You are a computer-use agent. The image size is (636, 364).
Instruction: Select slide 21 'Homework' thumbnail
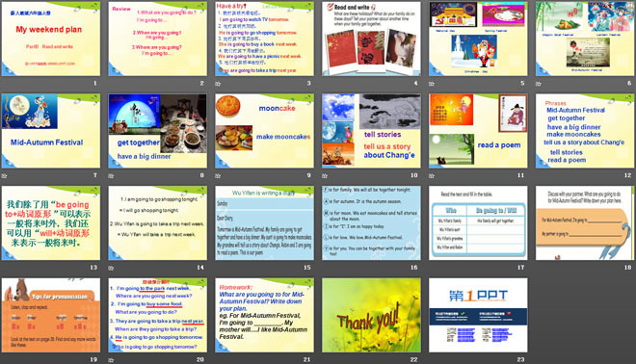coord(264,315)
